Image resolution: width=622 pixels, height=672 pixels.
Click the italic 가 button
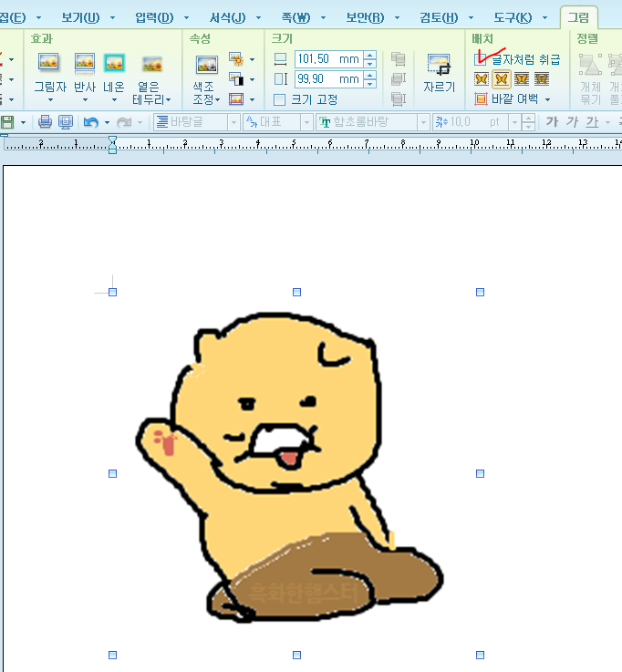pyautogui.click(x=572, y=122)
